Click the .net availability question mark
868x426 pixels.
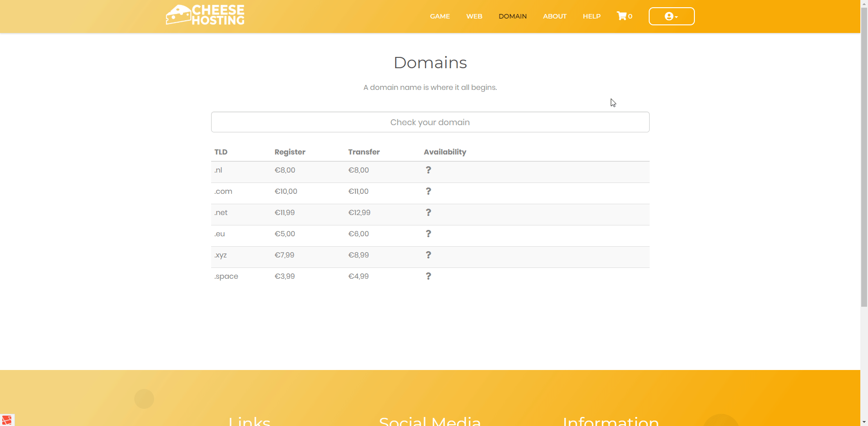[x=428, y=213]
